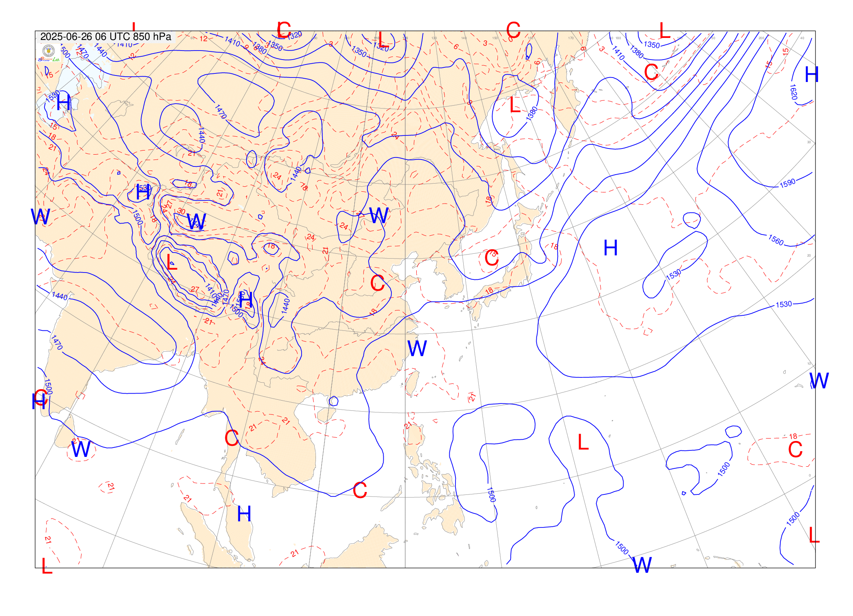
Task: Click the "1590" contour label
Action: pos(787,183)
